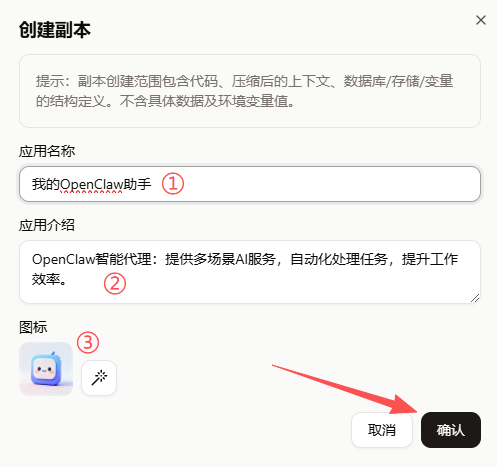Close the 创建副本 dialog with X
Image resolution: width=497 pixels, height=467 pixels.
coord(481,20)
